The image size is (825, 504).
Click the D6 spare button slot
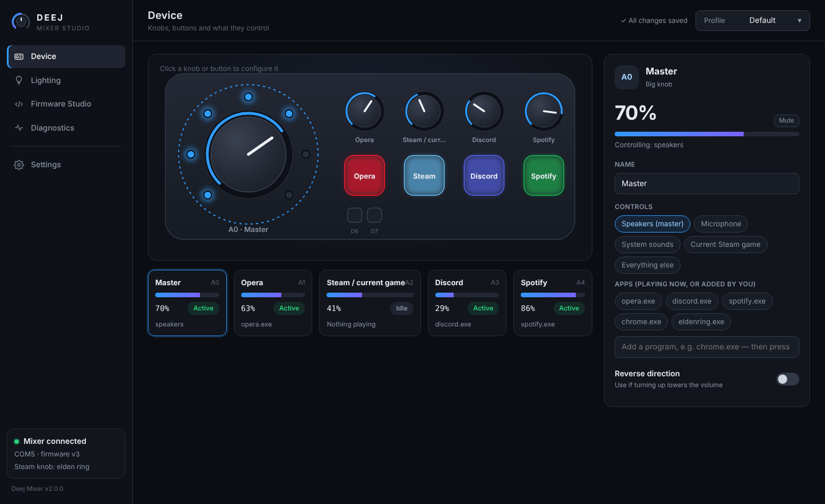pyautogui.click(x=355, y=215)
